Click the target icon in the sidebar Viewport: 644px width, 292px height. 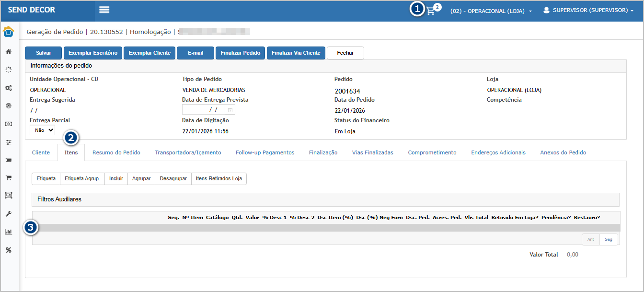[9, 106]
